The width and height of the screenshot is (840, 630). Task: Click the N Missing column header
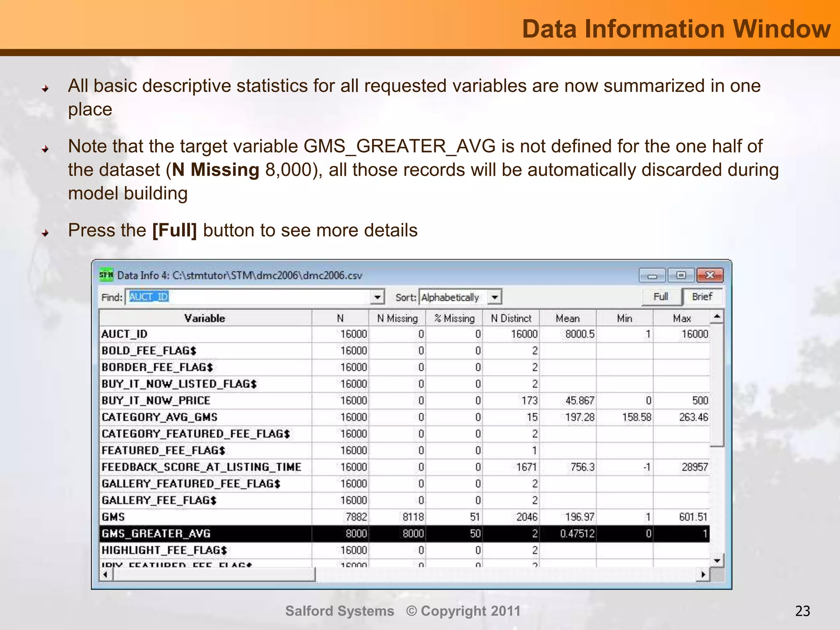pyautogui.click(x=397, y=318)
